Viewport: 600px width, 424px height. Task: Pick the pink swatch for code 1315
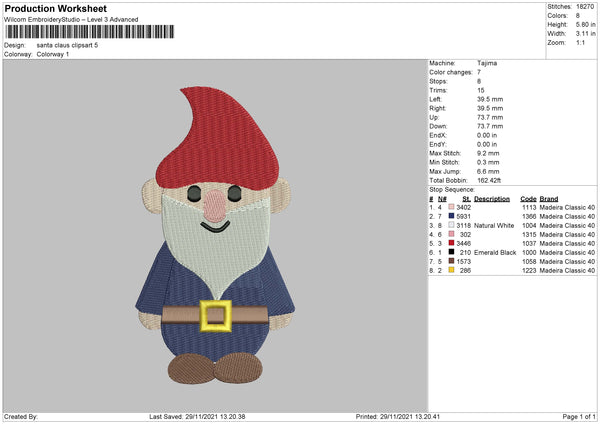click(x=452, y=234)
